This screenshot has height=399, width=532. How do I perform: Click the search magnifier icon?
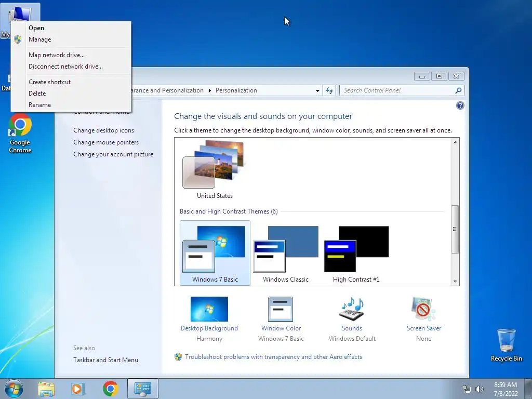pyautogui.click(x=458, y=90)
